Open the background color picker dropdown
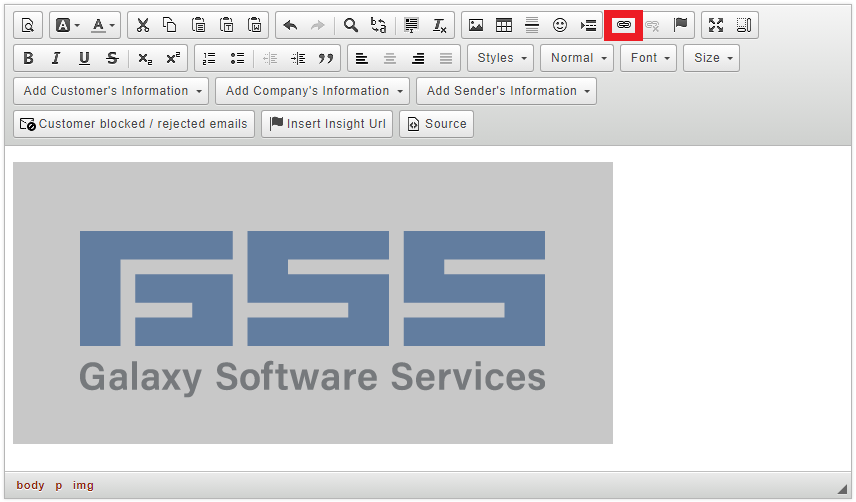856x502 pixels. 68,25
